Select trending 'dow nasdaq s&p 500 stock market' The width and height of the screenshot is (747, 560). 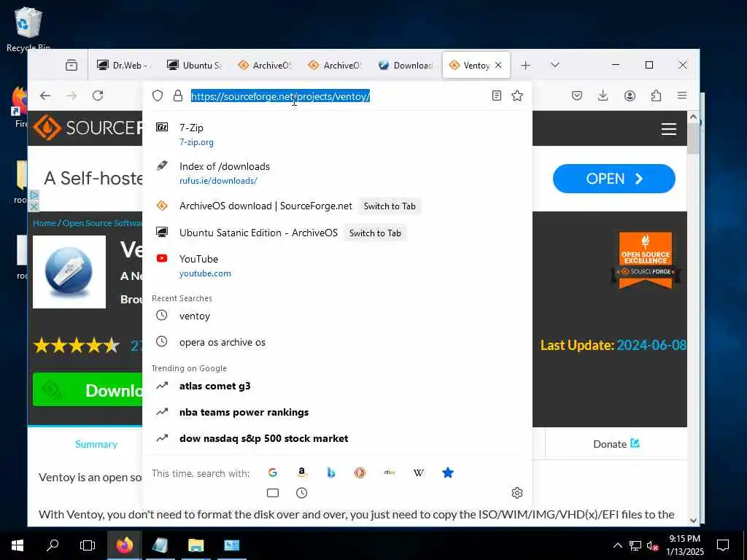coord(337,438)
